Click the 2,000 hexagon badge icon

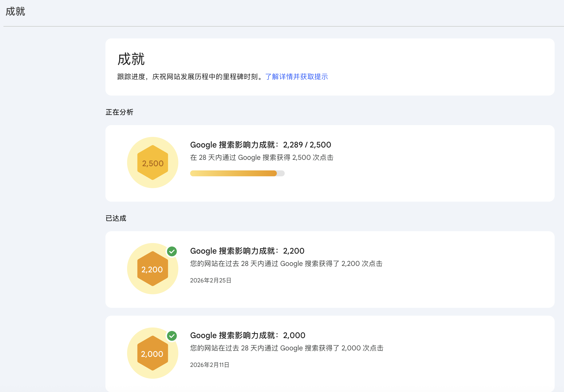click(x=152, y=353)
